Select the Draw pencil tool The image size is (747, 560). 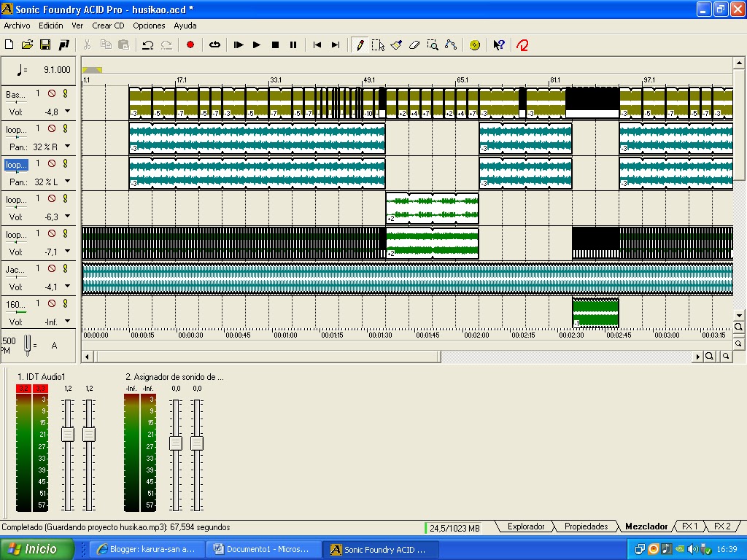pos(360,44)
